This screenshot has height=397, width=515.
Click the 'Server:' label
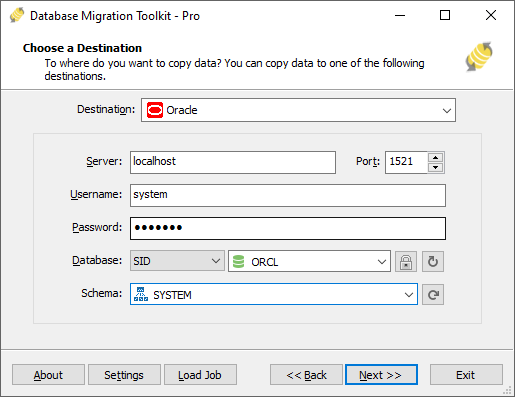104,161
